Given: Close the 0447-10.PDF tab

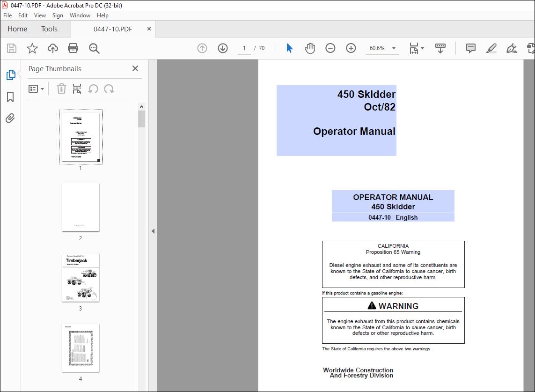Looking at the screenshot, I should tap(149, 29).
